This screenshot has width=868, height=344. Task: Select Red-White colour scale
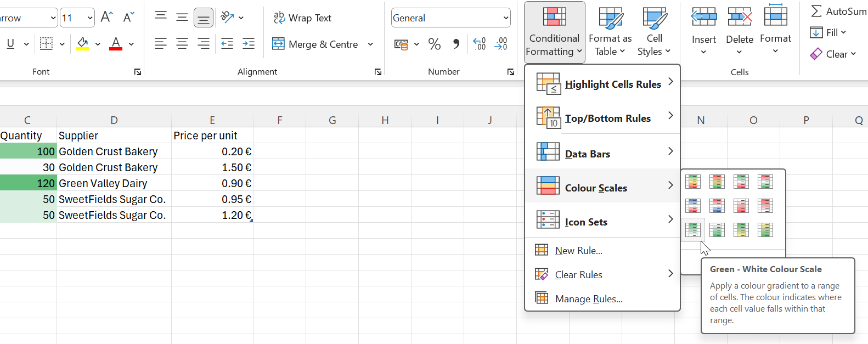tap(765, 205)
